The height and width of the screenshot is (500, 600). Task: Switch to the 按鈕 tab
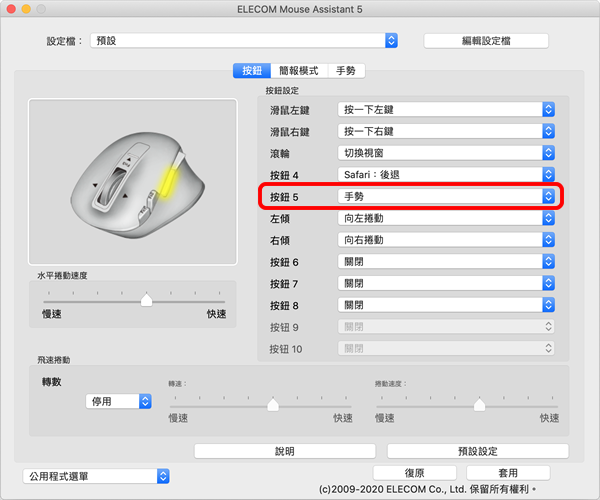tap(252, 71)
